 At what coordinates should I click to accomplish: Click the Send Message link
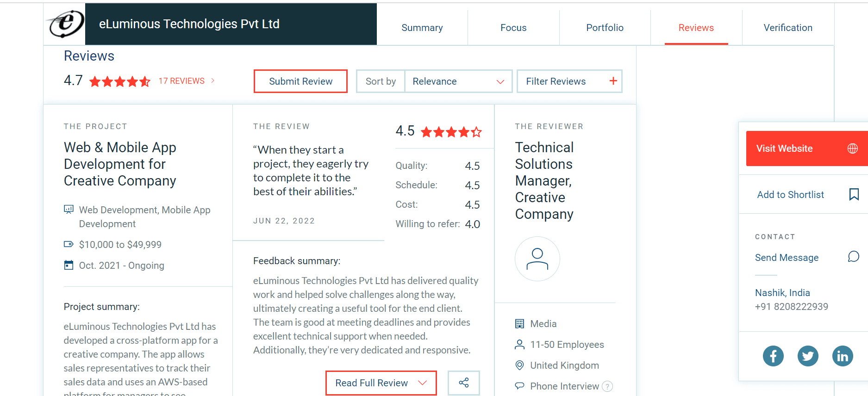point(787,258)
